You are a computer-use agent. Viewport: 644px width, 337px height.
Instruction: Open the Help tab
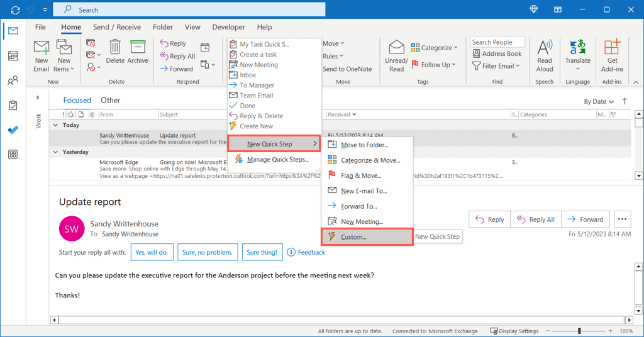265,27
